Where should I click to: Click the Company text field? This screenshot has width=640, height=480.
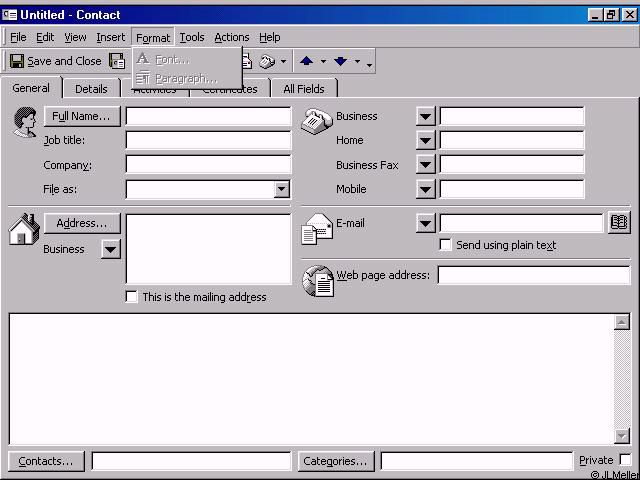click(x=208, y=164)
